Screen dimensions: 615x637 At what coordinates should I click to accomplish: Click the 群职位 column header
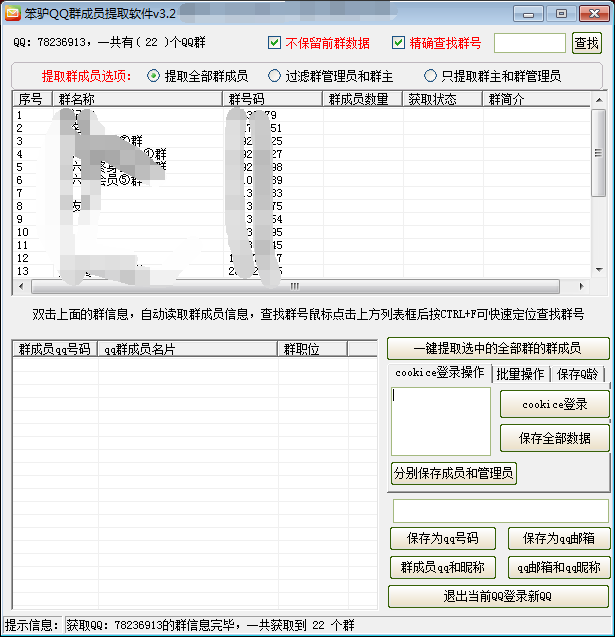point(312,349)
